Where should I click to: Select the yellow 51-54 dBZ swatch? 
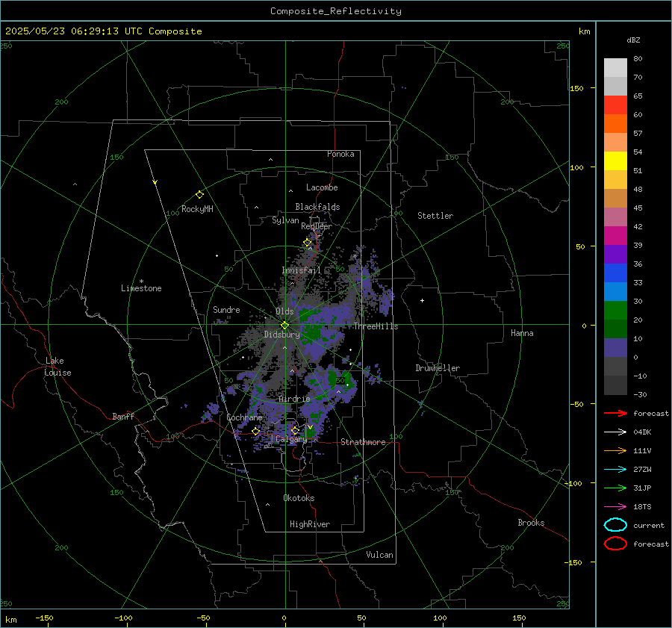(x=615, y=161)
